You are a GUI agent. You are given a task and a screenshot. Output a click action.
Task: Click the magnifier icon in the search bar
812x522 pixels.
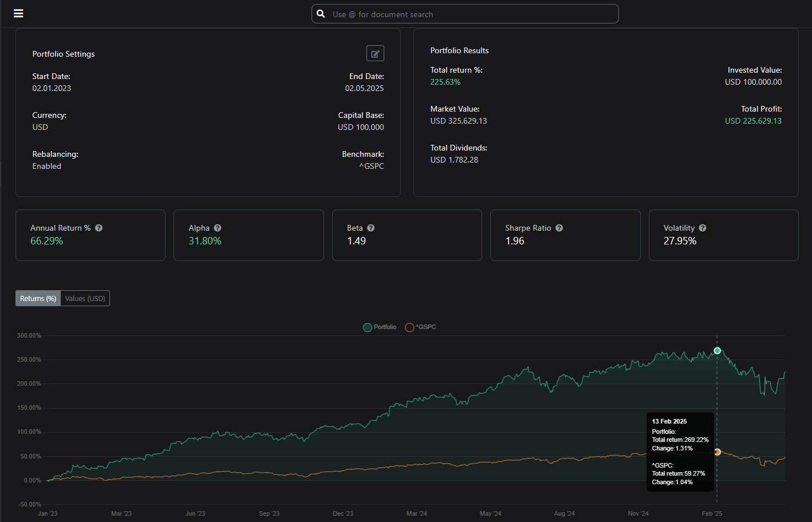321,13
